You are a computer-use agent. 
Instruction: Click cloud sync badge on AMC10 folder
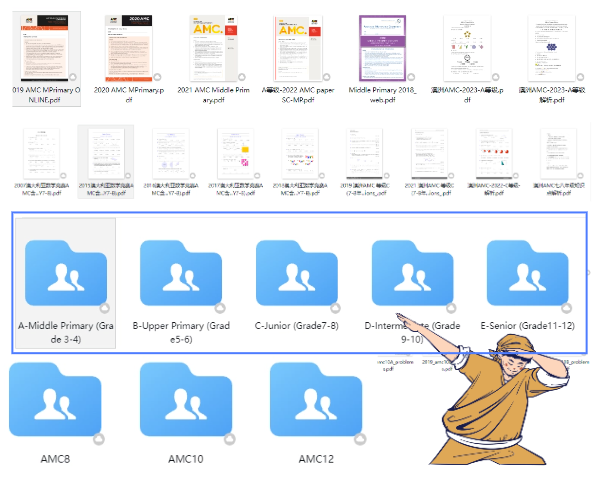point(230,439)
